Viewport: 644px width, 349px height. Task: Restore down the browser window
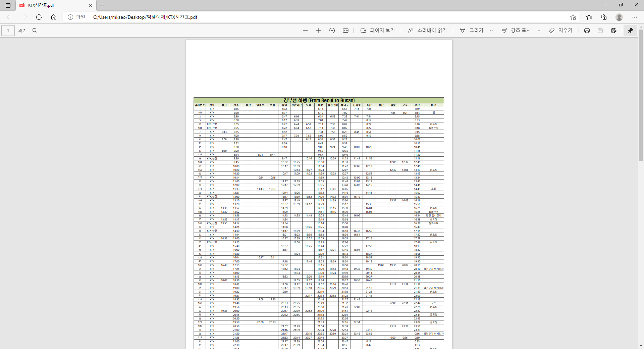click(x=621, y=5)
